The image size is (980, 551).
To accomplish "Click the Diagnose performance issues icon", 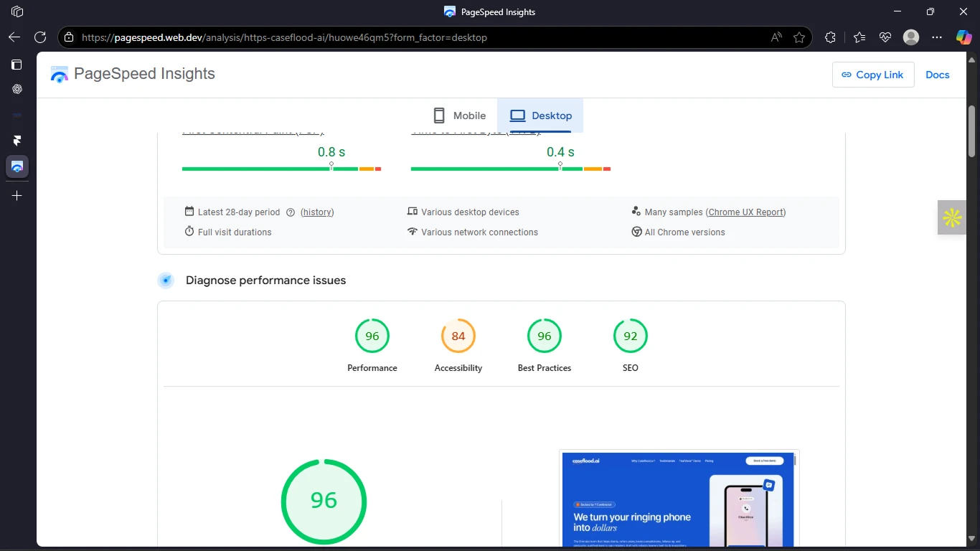I will click(166, 281).
